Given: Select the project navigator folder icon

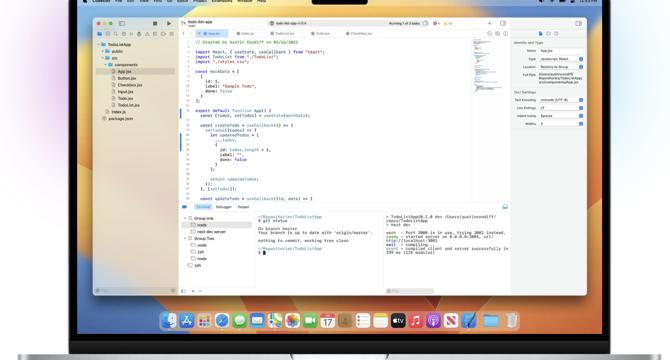Looking at the screenshot, I should 100,34.
